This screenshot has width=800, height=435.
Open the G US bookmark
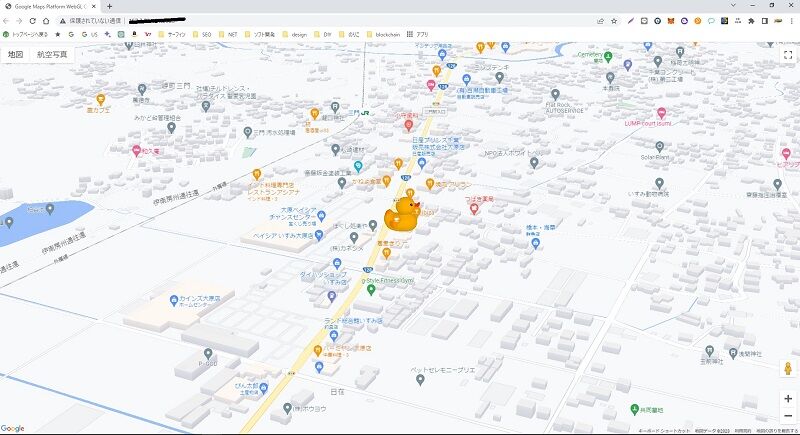90,35
